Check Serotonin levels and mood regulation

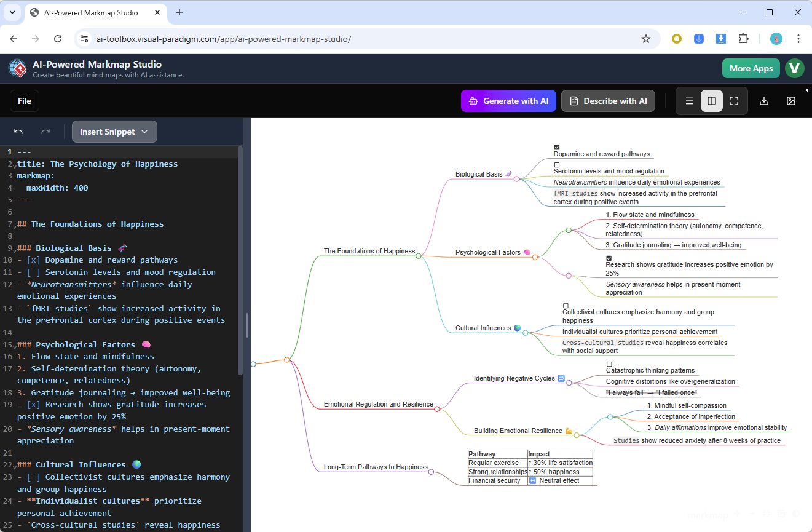point(557,165)
